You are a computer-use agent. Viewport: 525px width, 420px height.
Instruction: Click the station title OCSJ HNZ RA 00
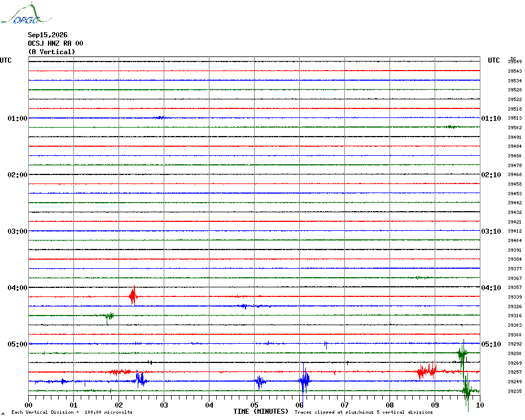(x=55, y=43)
